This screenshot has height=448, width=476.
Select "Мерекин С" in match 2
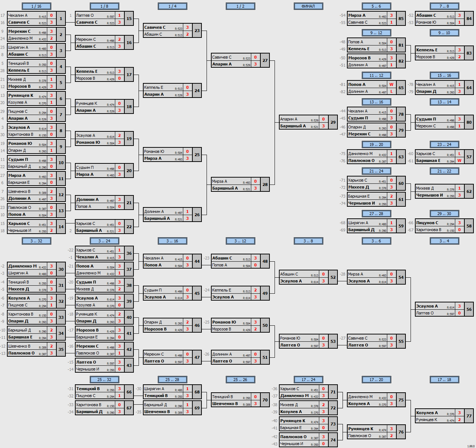pos(19,31)
